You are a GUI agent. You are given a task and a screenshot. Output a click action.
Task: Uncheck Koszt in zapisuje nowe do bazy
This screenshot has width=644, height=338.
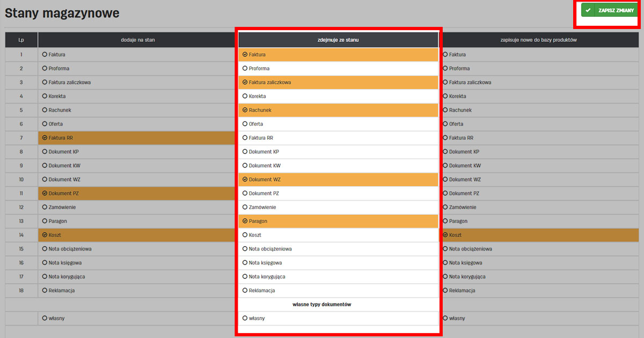point(445,235)
